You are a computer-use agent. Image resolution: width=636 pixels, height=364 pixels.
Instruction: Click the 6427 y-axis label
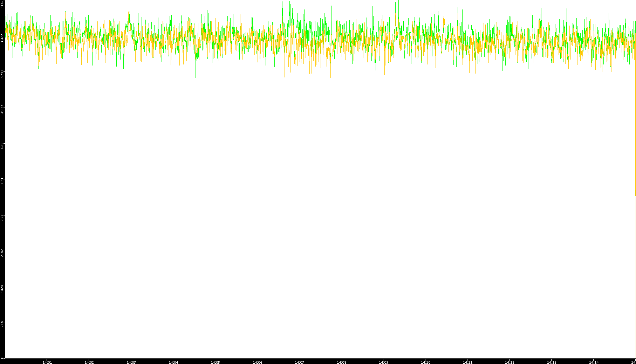point(2,37)
